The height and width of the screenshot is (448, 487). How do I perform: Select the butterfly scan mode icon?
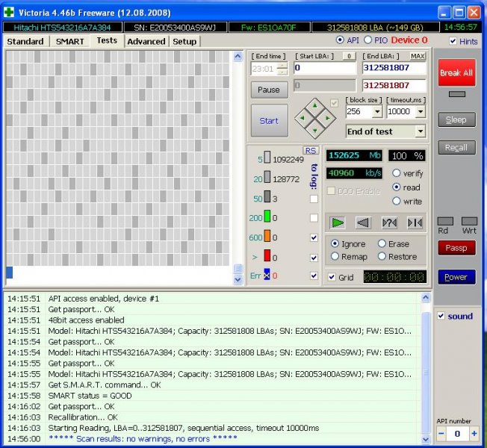(x=414, y=223)
